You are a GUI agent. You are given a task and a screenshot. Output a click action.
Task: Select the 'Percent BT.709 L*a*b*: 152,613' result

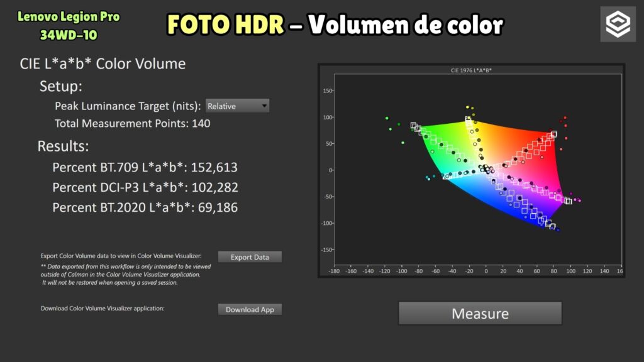pos(145,167)
